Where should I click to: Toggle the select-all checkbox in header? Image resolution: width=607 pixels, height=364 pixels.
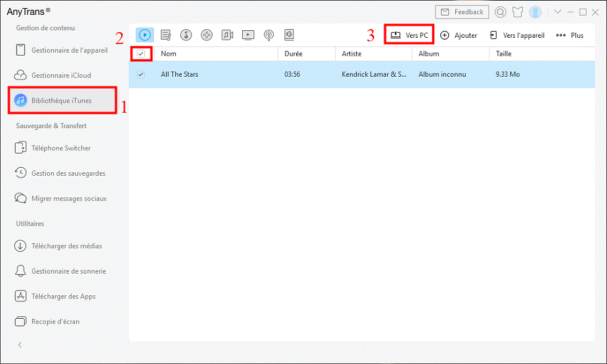[141, 54]
